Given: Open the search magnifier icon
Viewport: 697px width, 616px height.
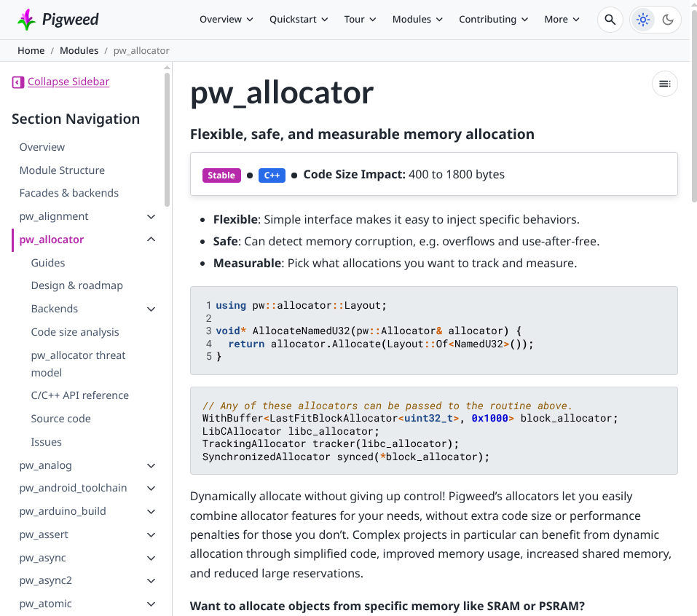Looking at the screenshot, I should 610,20.
